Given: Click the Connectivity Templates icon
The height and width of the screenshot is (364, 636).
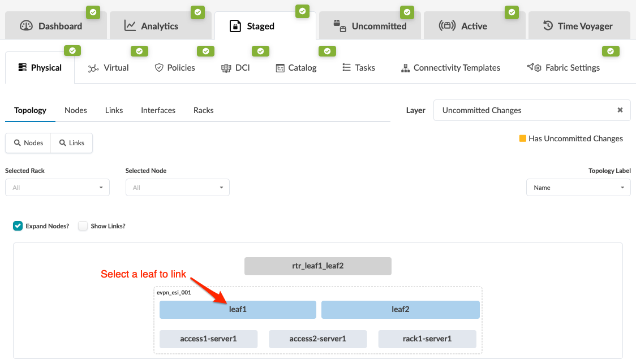Looking at the screenshot, I should tap(405, 68).
